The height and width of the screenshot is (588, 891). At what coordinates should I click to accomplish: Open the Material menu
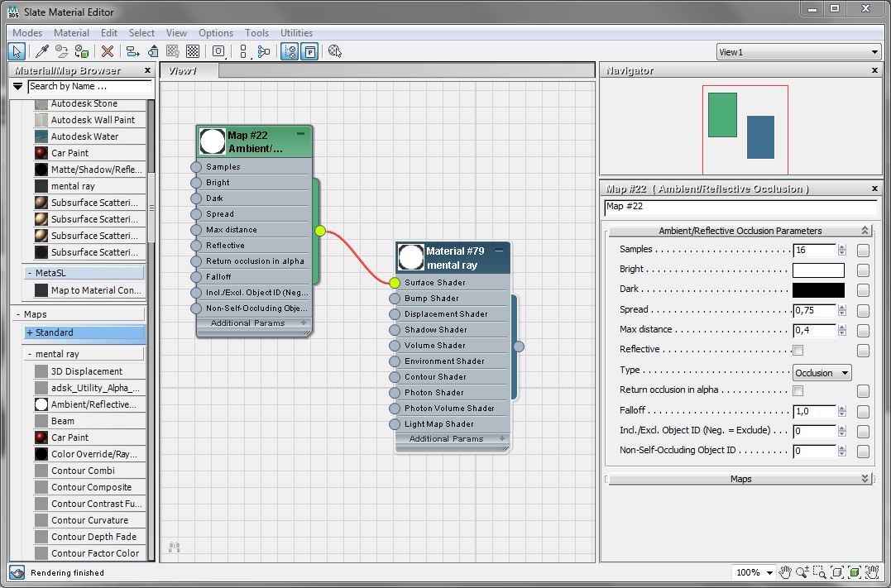click(x=72, y=33)
